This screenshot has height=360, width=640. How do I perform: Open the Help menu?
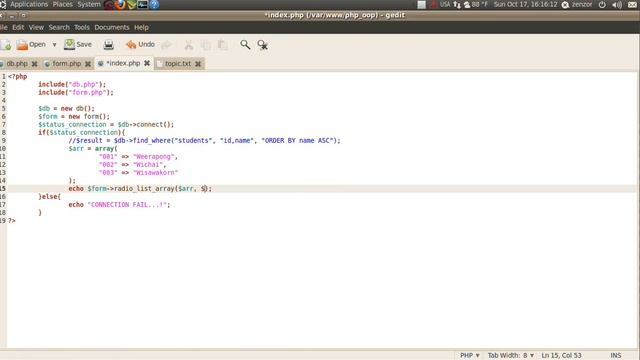(141, 27)
